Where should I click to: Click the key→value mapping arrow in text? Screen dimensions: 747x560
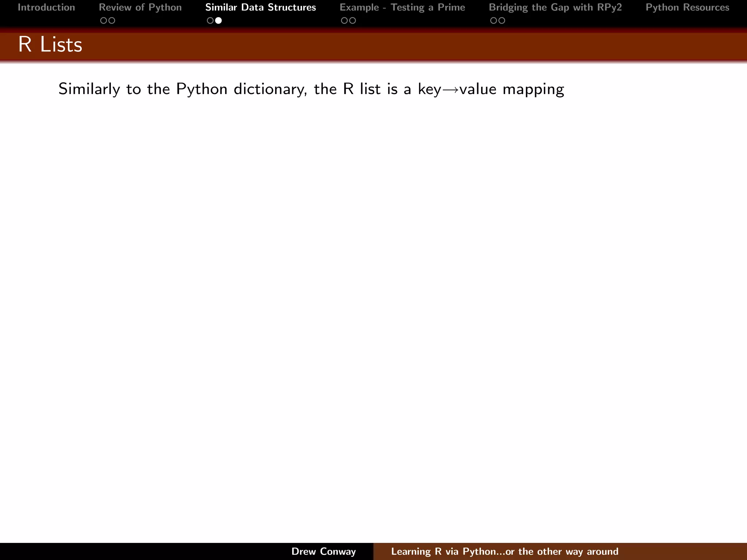pos(450,89)
